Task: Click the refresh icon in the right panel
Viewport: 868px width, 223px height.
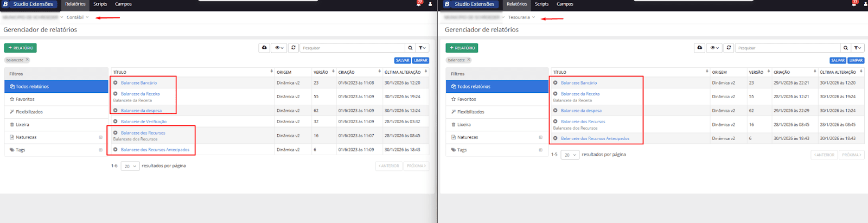Action: coord(729,48)
